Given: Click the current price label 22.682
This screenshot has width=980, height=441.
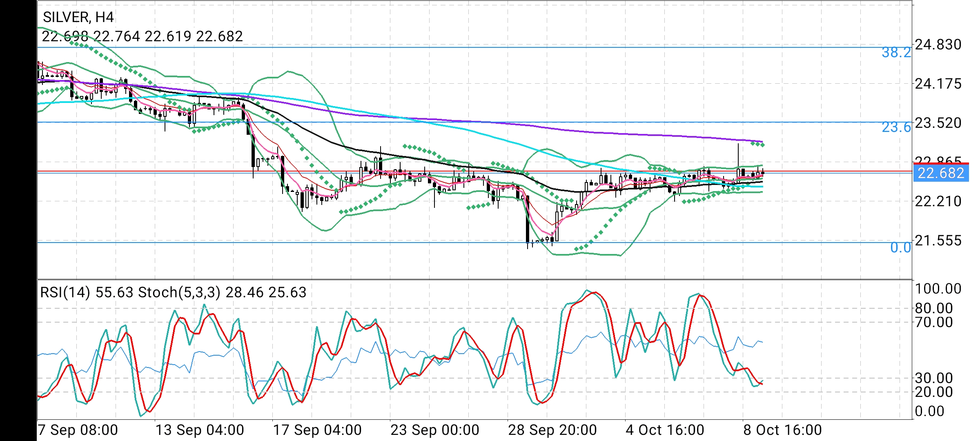Looking at the screenshot, I should (941, 173).
